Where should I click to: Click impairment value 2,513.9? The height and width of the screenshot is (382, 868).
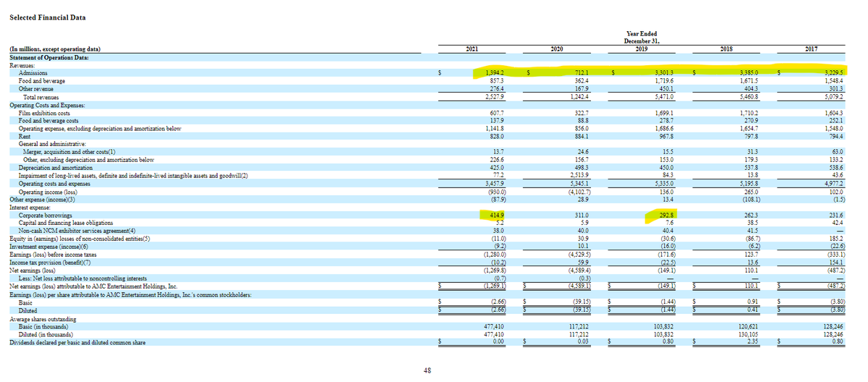579,174
